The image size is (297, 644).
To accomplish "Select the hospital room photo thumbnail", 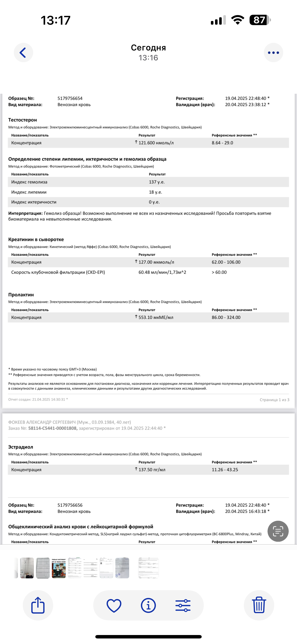I will 27,568.
